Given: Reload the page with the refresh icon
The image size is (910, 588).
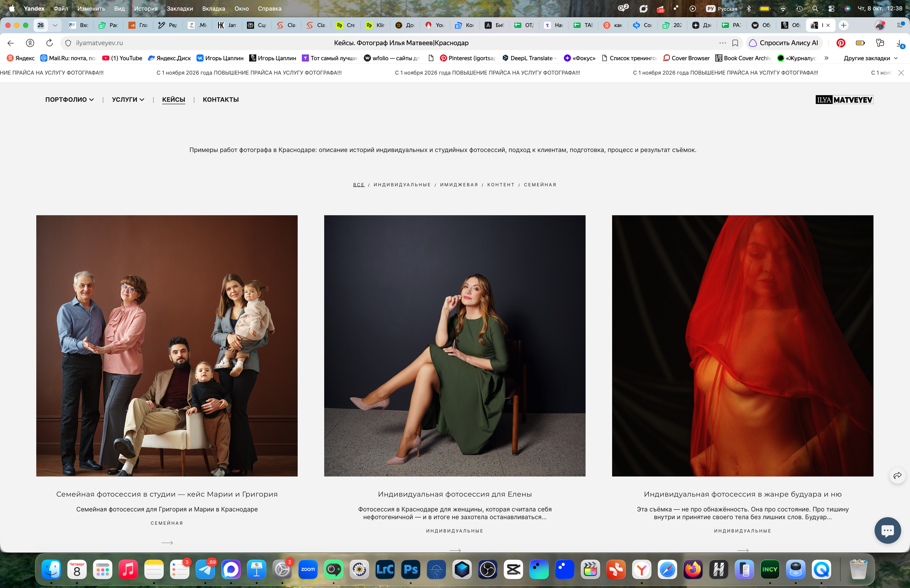Looking at the screenshot, I should click(50, 43).
